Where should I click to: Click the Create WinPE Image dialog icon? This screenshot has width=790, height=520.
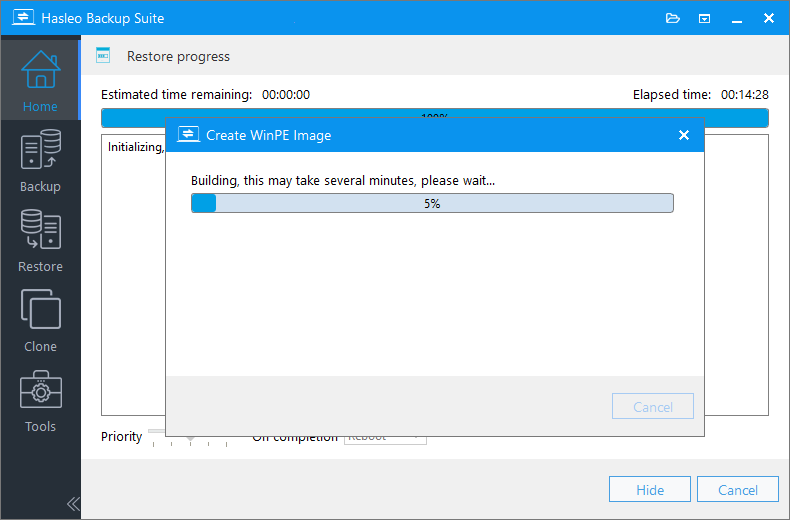point(188,135)
